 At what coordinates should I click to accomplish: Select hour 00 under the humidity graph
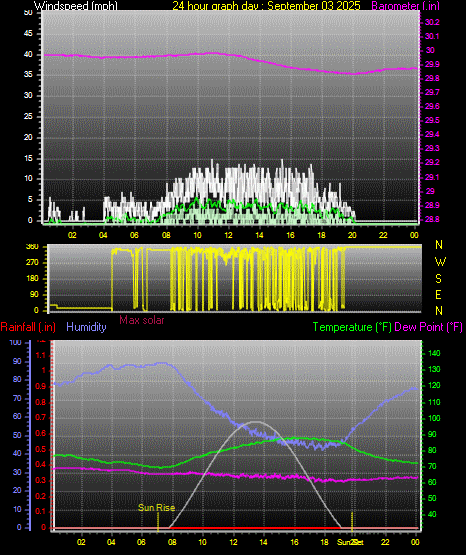tap(415, 542)
